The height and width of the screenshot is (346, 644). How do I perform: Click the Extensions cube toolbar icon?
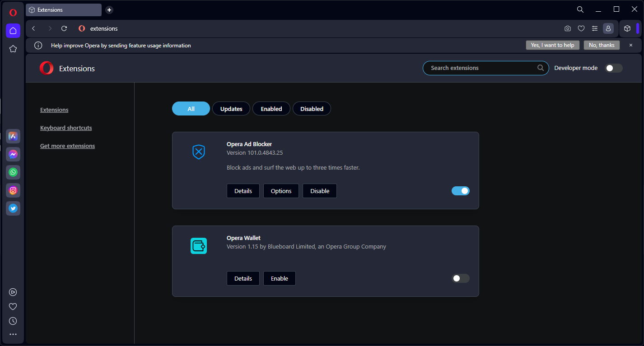pyautogui.click(x=627, y=28)
